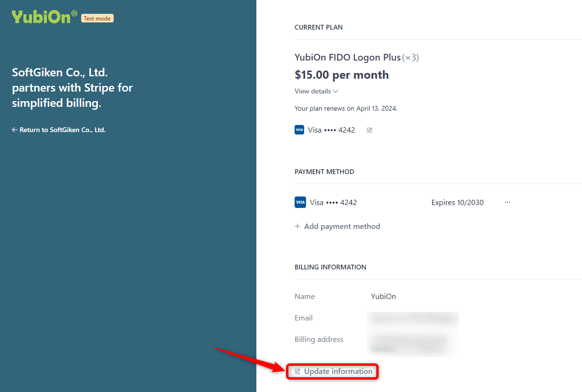Select Visa 4242 in the Payment Method list

click(333, 202)
